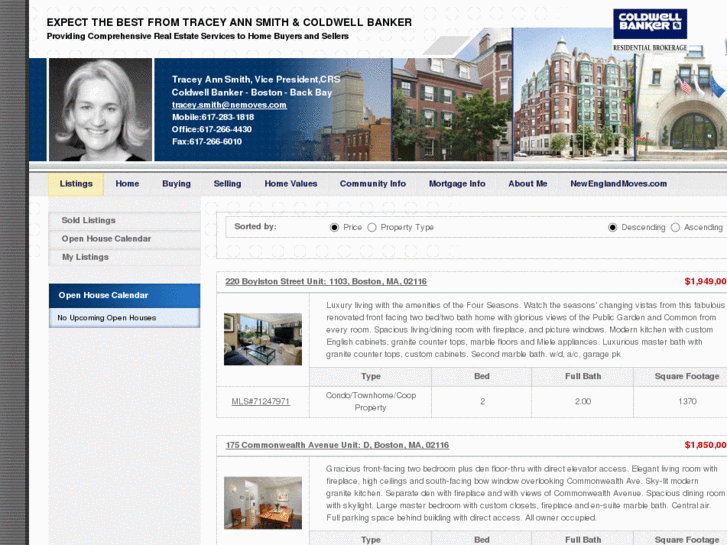The height and width of the screenshot is (545, 727).
Task: Choose Descending sort order radio button
Action: pyautogui.click(x=612, y=227)
